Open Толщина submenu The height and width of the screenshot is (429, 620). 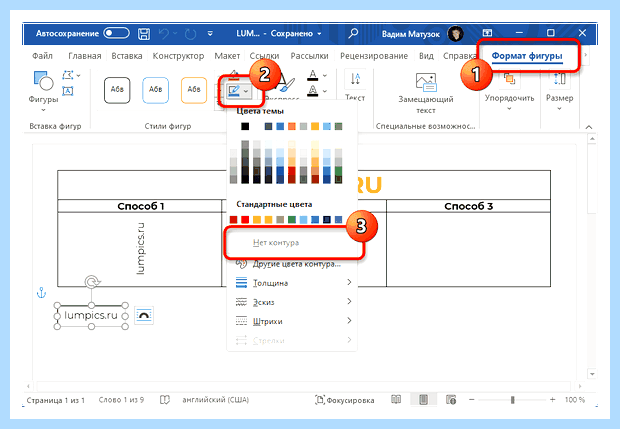[293, 283]
